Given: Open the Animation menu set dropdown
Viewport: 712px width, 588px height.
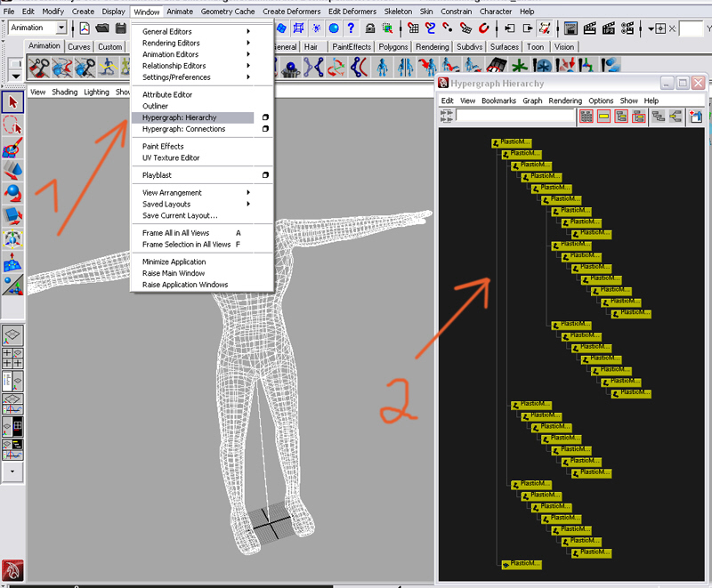Looking at the screenshot, I should pos(61,28).
